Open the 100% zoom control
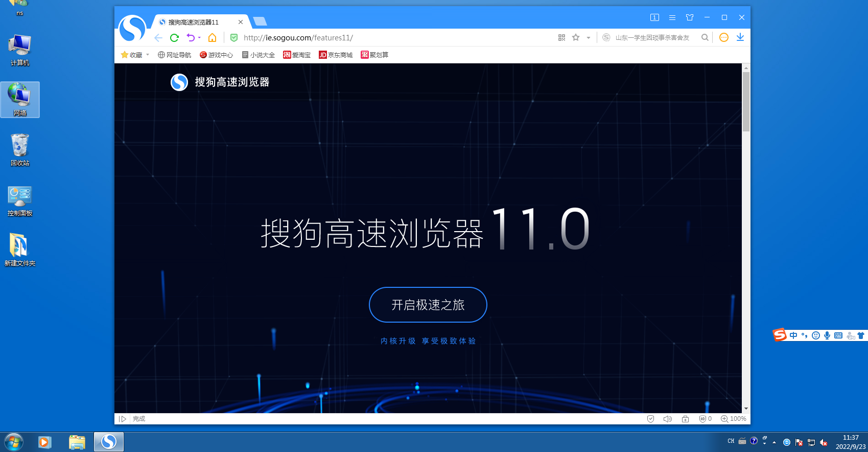This screenshot has height=452, width=868. 734,419
